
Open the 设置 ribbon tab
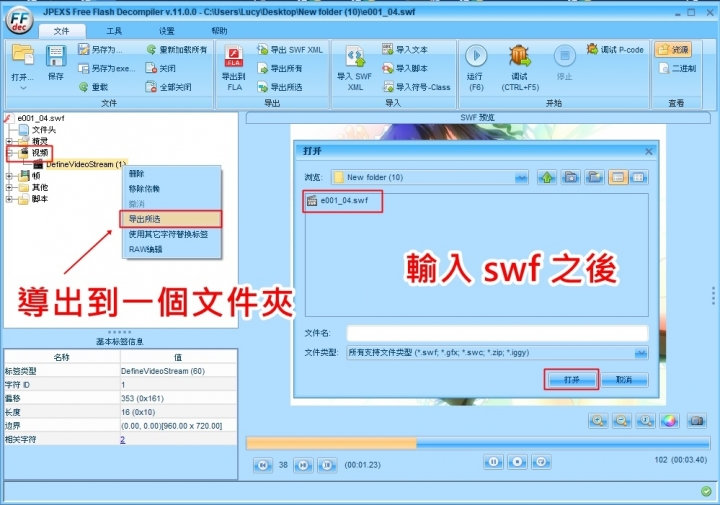(x=166, y=31)
